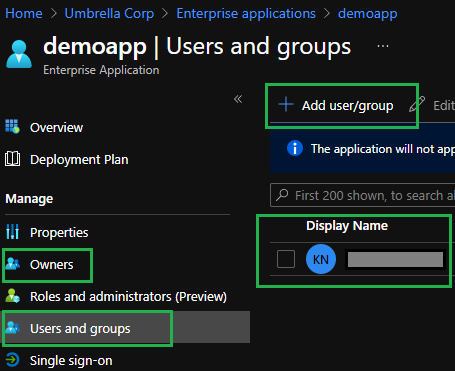
Task: Click the KN user avatar
Action: (321, 259)
